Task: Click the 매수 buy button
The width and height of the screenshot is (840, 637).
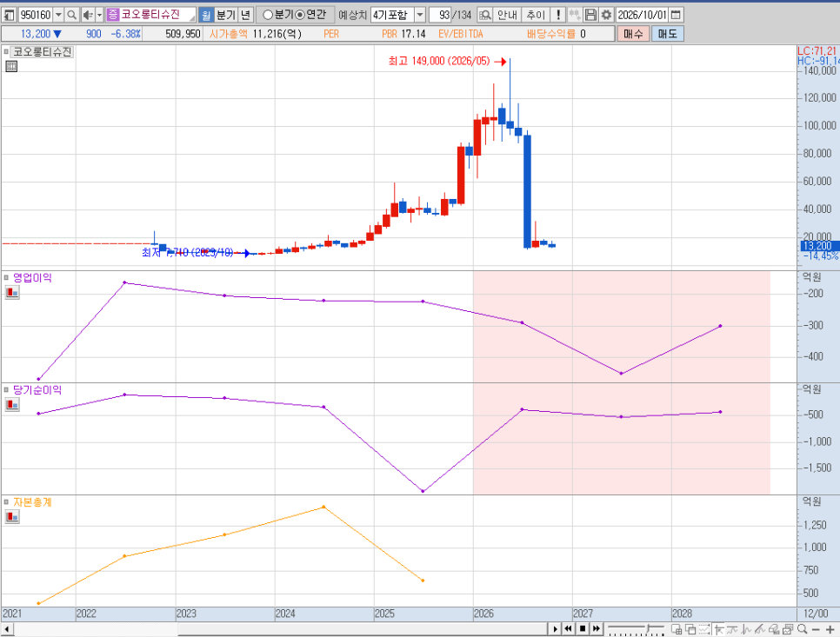Action: (633, 34)
